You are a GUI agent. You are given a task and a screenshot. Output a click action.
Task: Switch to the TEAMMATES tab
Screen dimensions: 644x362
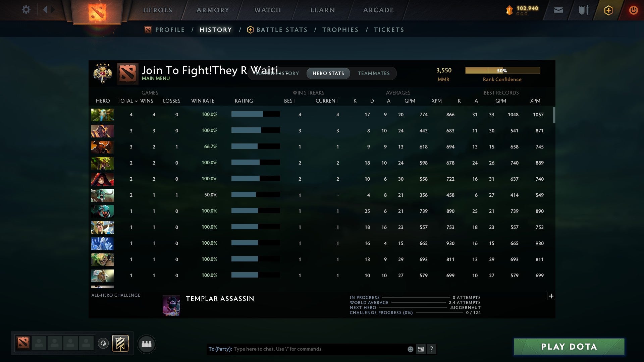pyautogui.click(x=374, y=73)
